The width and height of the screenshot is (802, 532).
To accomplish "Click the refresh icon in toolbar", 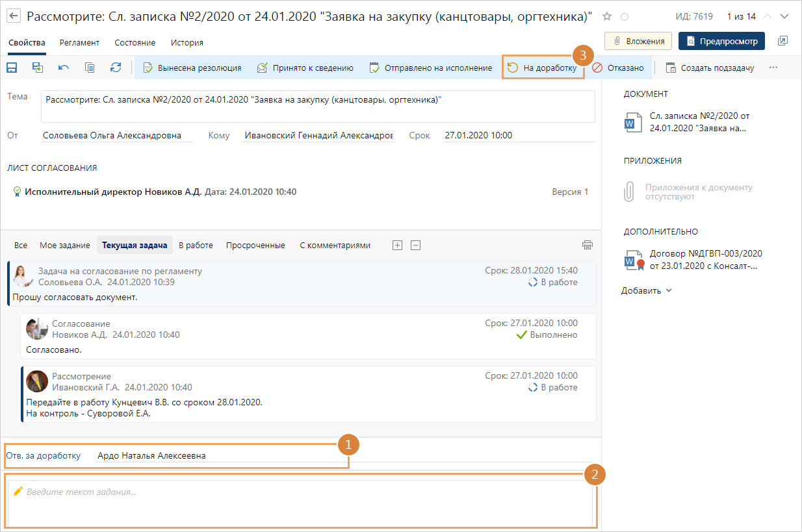I will coord(116,68).
